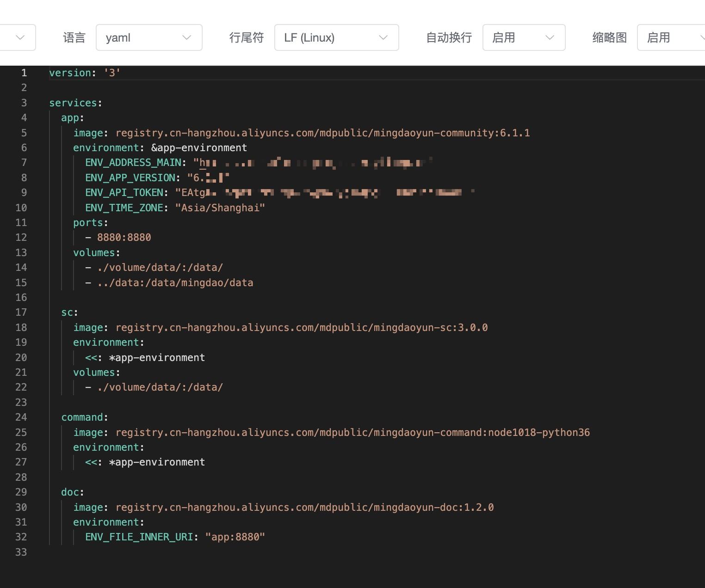Click the app:8880 value of ENV_FILE_INNER_URI
This screenshot has height=588, width=705.
pyautogui.click(x=235, y=537)
